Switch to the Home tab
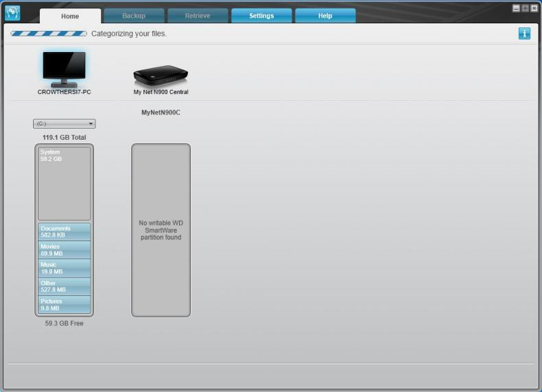This screenshot has width=542, height=392. point(70,16)
